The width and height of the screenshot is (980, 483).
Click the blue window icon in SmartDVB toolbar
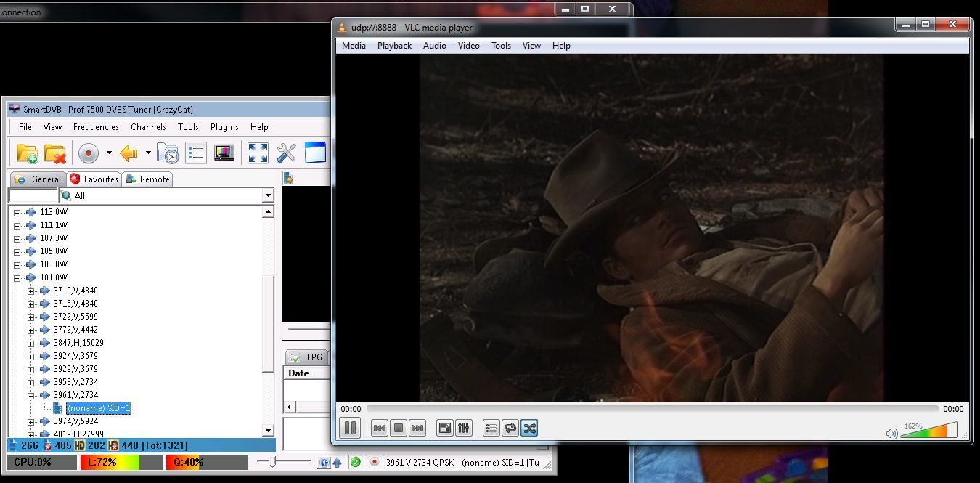point(314,153)
